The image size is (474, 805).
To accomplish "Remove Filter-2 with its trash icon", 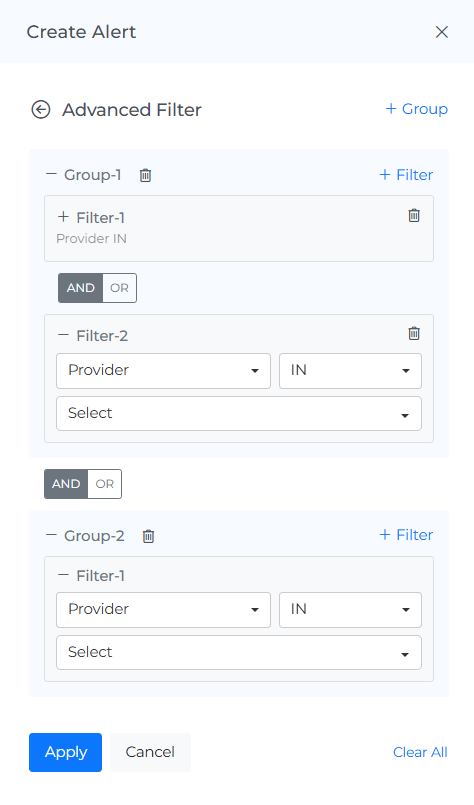I will pos(414,333).
